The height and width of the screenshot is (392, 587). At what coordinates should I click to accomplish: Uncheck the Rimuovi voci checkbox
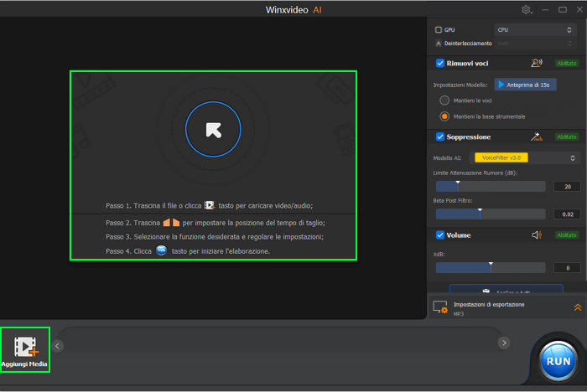point(440,63)
